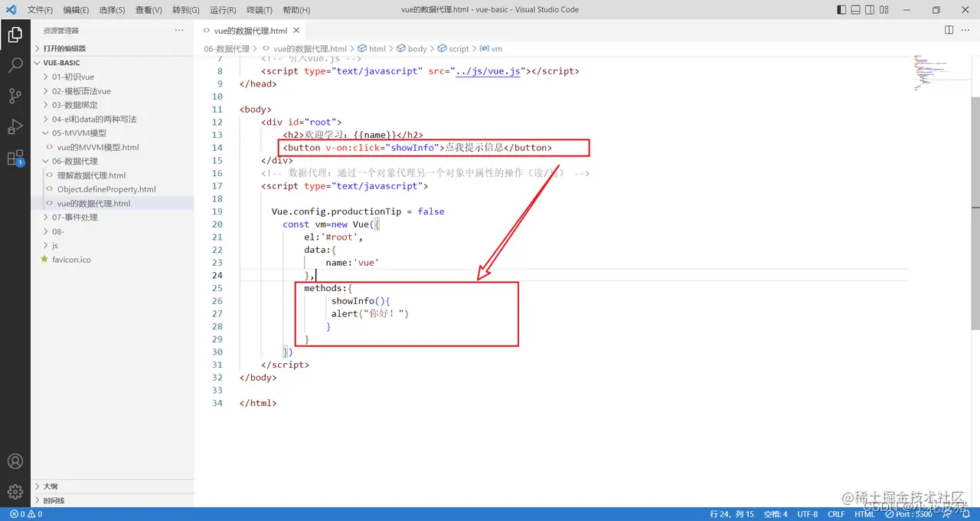Open the 查看(V) menu

pyautogui.click(x=149, y=10)
